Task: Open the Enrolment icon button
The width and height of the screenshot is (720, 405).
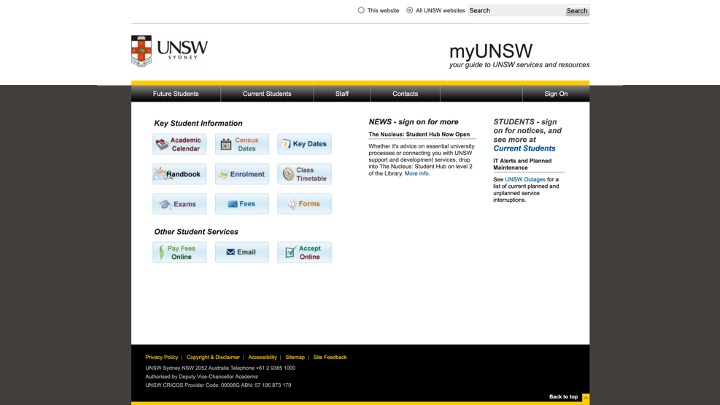Action: (x=242, y=174)
